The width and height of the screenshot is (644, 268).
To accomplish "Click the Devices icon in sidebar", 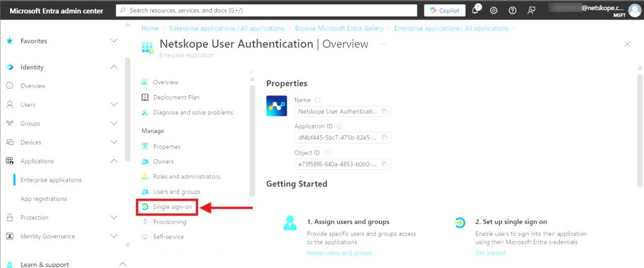I will (9, 142).
